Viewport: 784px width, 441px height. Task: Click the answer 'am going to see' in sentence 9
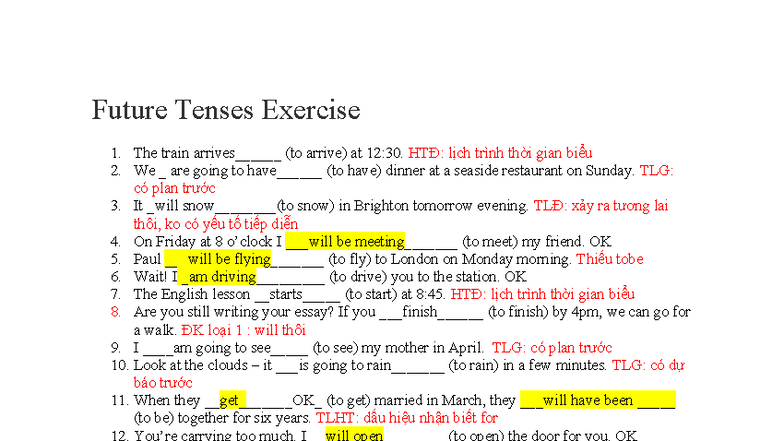click(x=222, y=348)
